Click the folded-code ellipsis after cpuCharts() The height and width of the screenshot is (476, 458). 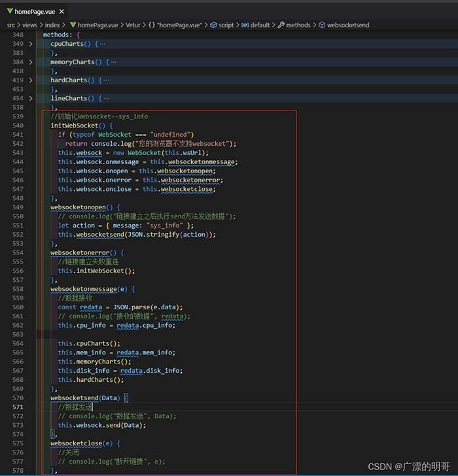[x=103, y=44]
